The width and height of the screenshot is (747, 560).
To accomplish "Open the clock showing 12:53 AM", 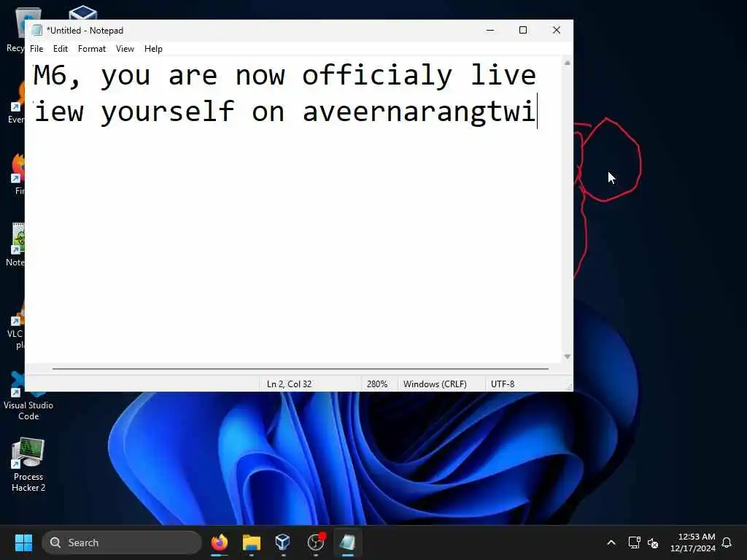I will point(693,542).
